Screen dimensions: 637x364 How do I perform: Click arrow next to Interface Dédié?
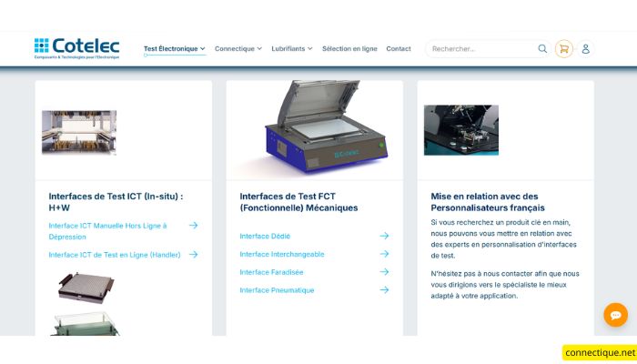(384, 236)
